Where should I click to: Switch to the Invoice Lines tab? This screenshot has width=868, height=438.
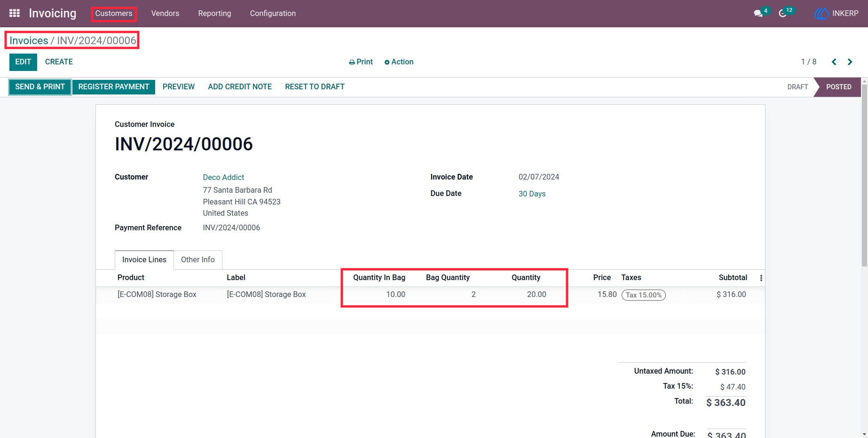(144, 260)
